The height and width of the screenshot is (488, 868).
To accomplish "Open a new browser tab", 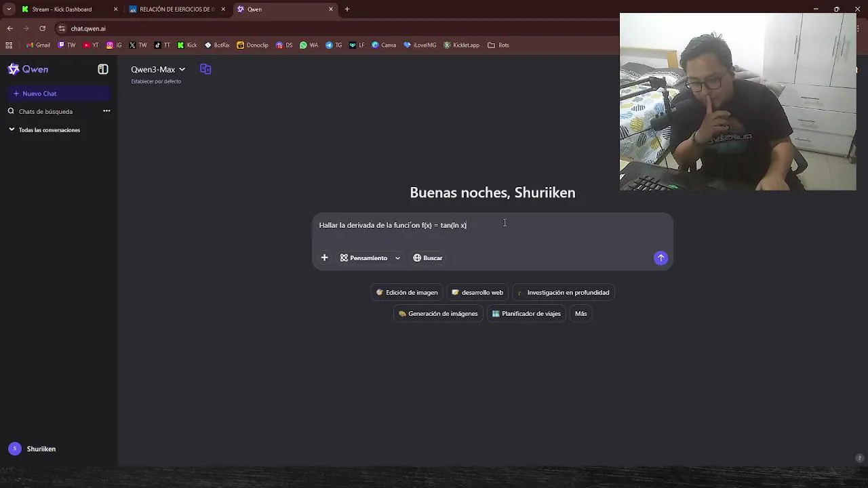I will [347, 9].
